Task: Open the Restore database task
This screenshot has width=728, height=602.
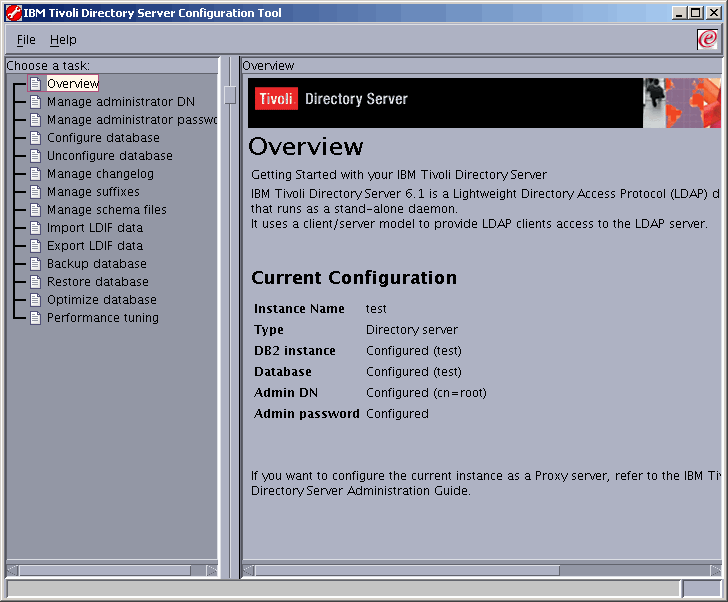Action: click(97, 282)
